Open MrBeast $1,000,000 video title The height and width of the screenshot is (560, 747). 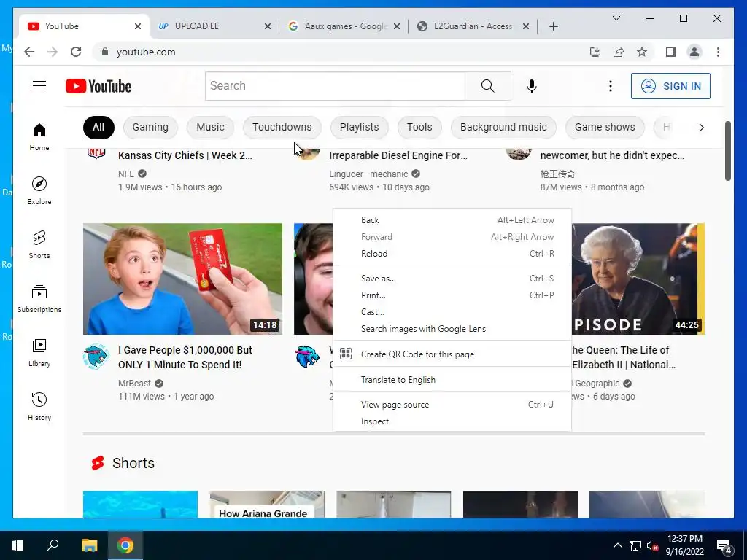[185, 357]
